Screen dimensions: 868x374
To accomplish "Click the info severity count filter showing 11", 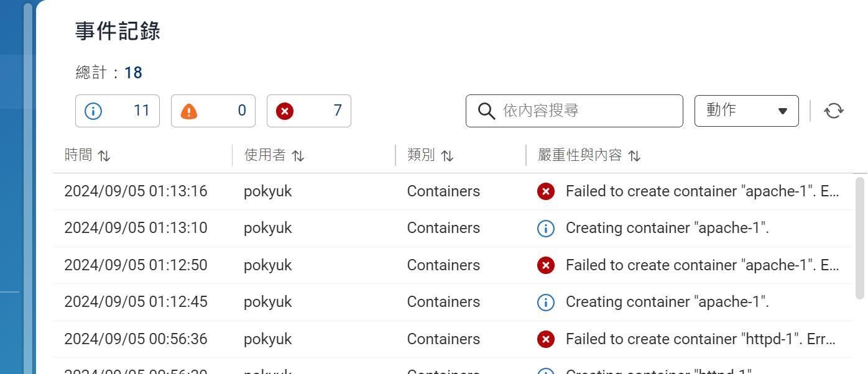I will (118, 111).
